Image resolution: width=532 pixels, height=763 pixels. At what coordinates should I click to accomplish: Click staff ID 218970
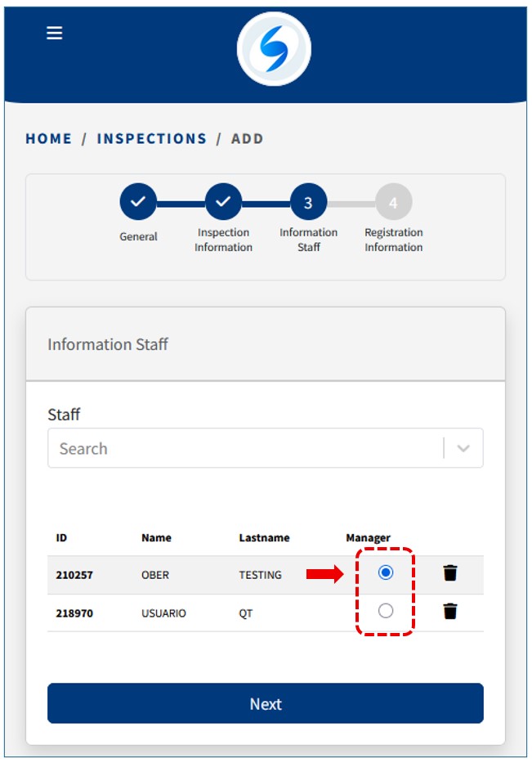click(x=74, y=613)
